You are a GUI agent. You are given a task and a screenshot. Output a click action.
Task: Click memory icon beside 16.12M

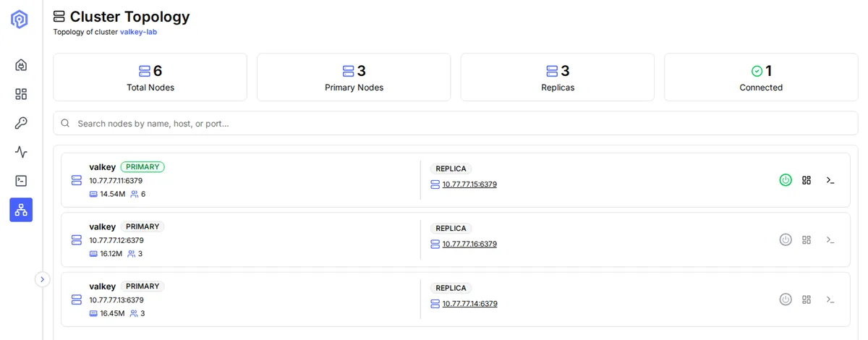[x=93, y=253]
